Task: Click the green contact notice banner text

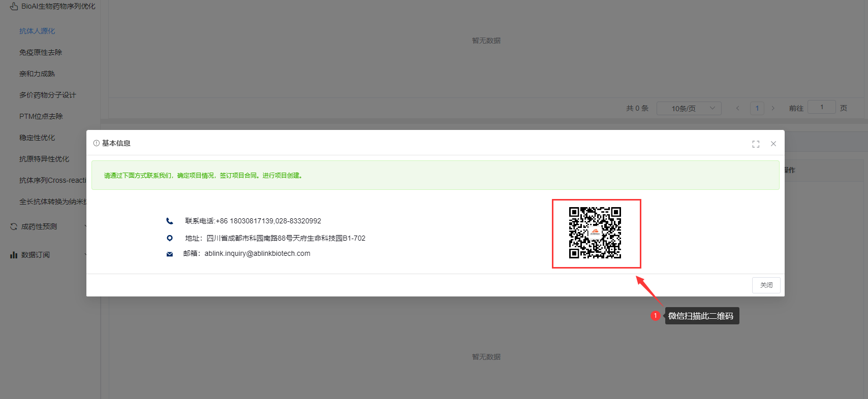Action: pyautogui.click(x=203, y=176)
